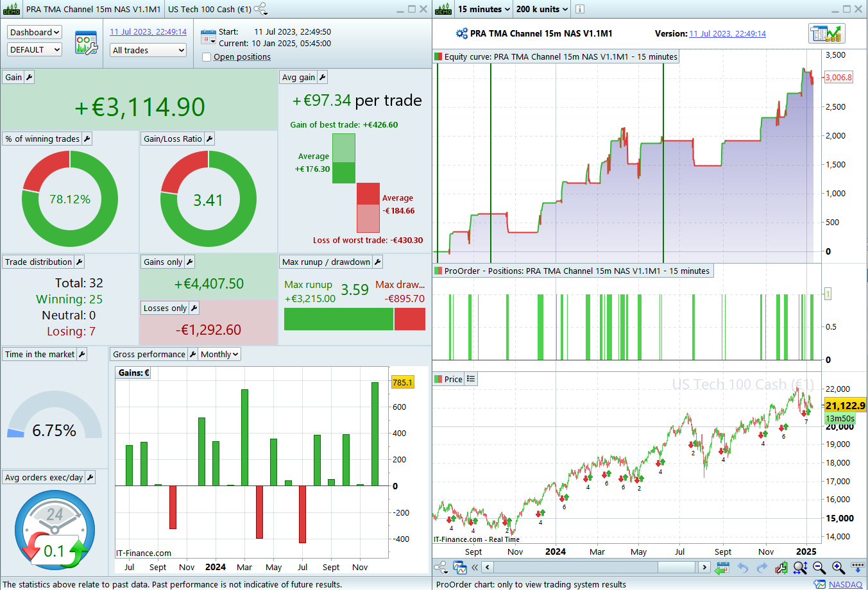868x590 pixels.
Task: Click the chart horizontal scrollbar thumb
Action: (x=677, y=567)
